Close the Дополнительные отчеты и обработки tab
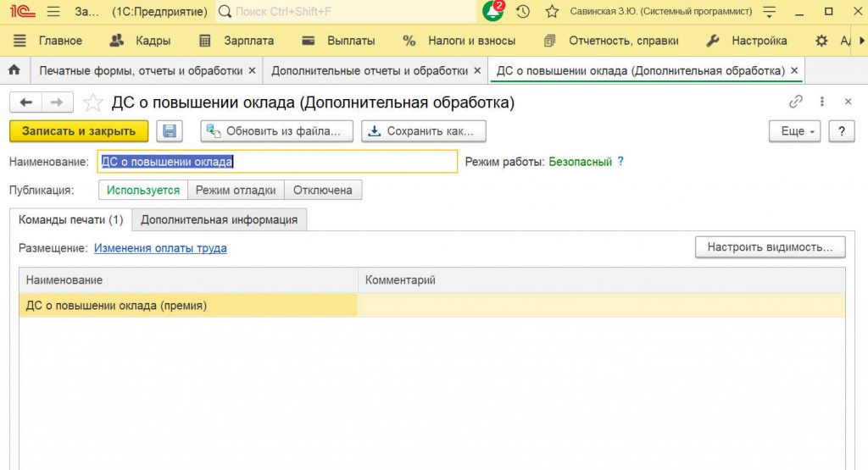This screenshot has height=470, width=868. click(x=477, y=70)
